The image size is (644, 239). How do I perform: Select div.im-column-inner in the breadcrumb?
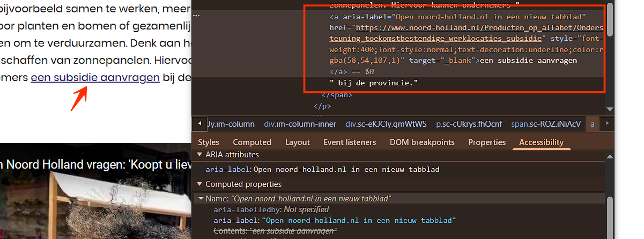300,124
